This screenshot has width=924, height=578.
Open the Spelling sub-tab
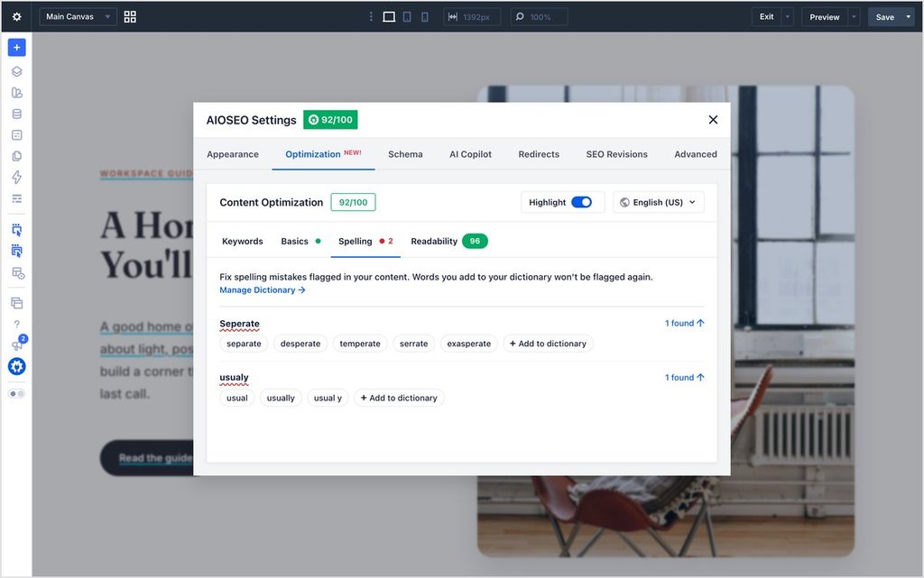pos(365,242)
